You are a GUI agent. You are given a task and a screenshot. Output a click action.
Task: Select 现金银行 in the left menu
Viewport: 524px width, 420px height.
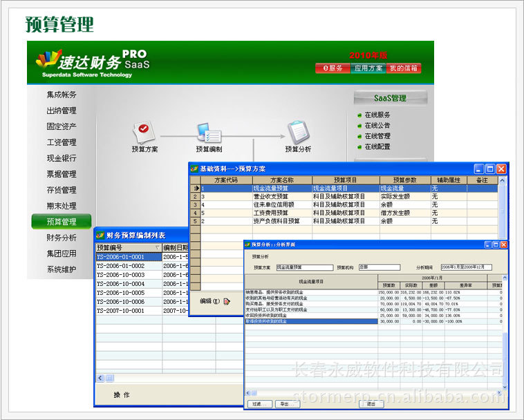(62, 158)
